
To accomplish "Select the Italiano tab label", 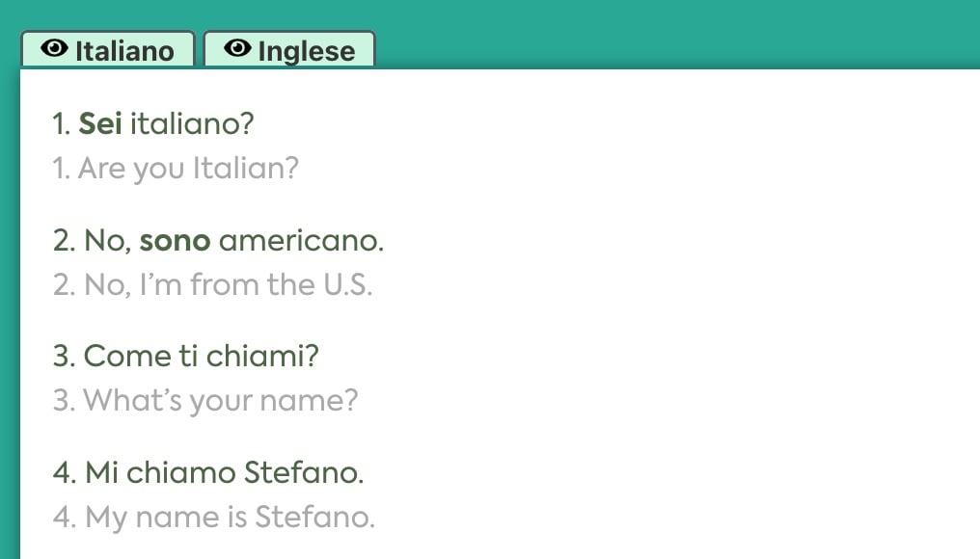I will pos(124,51).
